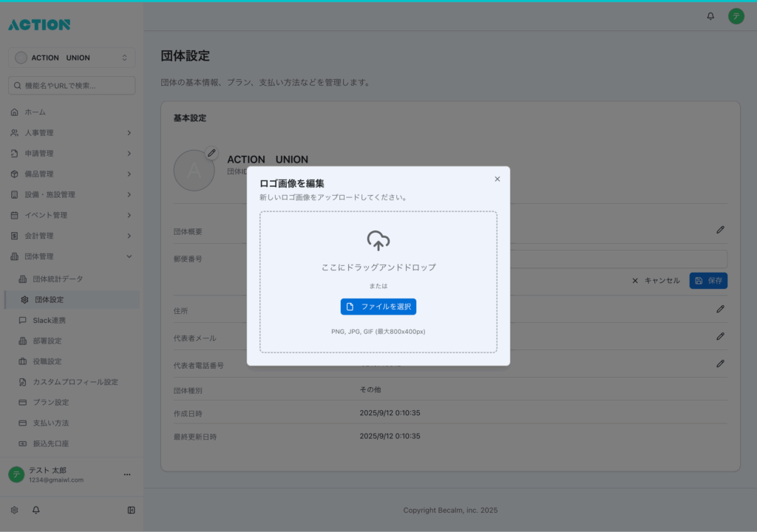Go to プラン設定 page
This screenshot has height=532, width=757.
pos(50,403)
